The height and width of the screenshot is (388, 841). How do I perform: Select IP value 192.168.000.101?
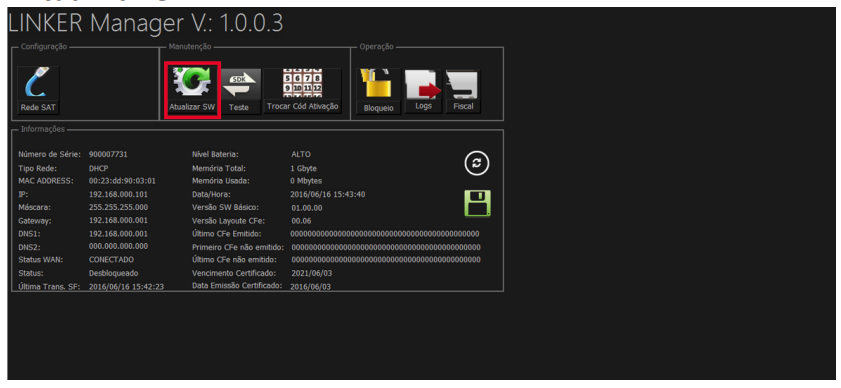118,194
